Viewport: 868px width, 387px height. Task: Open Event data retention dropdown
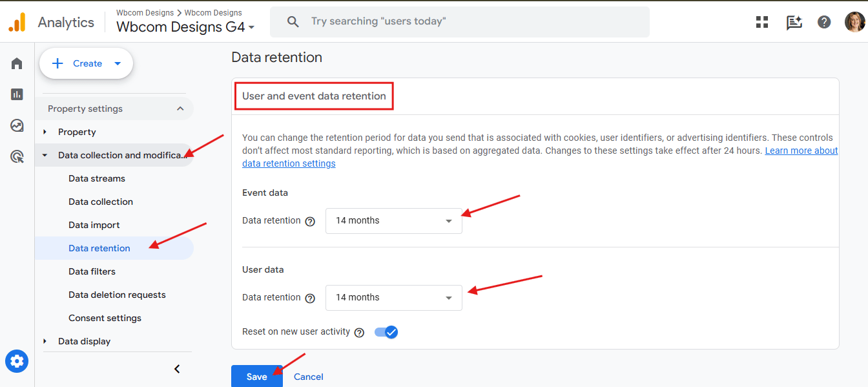[x=393, y=221]
